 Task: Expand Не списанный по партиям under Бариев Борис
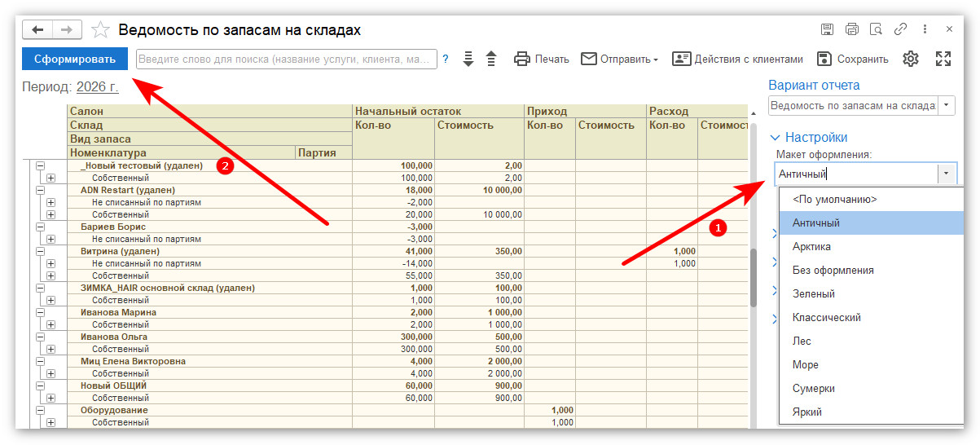pyautogui.click(x=51, y=239)
